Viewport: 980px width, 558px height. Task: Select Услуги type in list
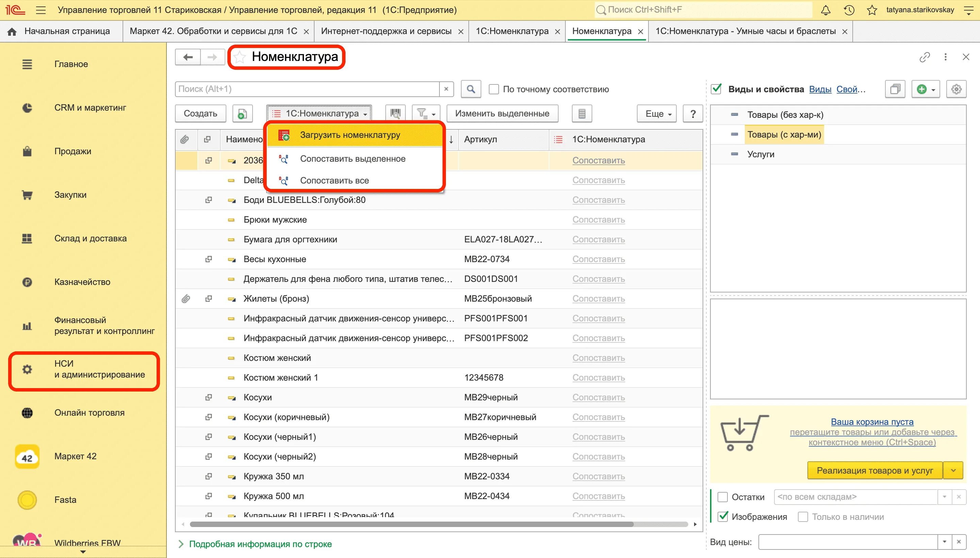click(760, 154)
